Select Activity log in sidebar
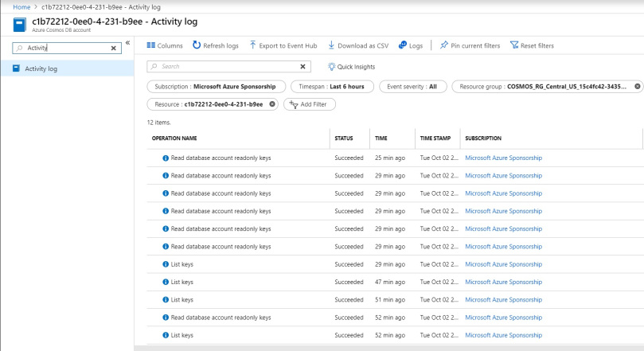Viewport: 644px width, 351px height. pos(68,68)
